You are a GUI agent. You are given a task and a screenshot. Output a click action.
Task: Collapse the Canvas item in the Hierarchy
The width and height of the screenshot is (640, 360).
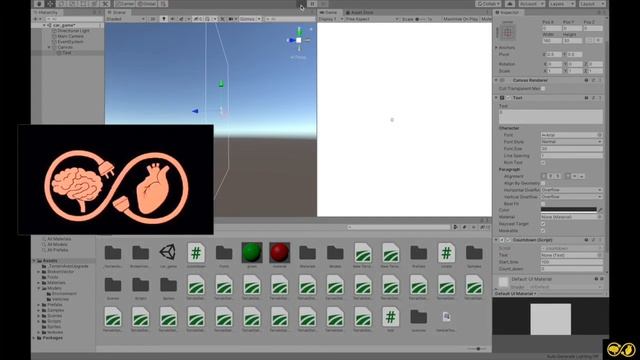[49, 47]
